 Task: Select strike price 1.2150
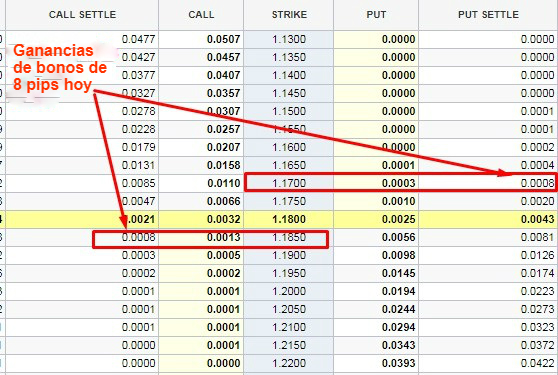pyautogui.click(x=289, y=345)
